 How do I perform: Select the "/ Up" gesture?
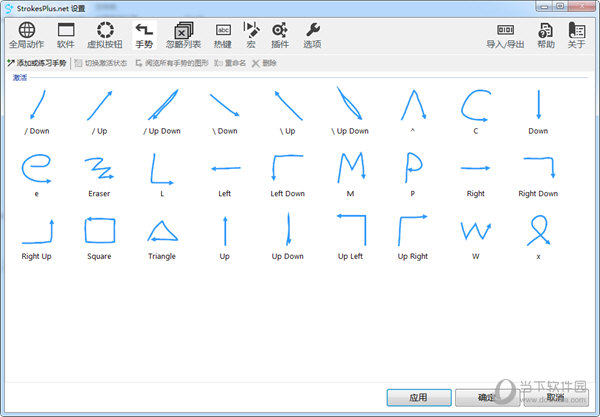pyautogui.click(x=99, y=111)
